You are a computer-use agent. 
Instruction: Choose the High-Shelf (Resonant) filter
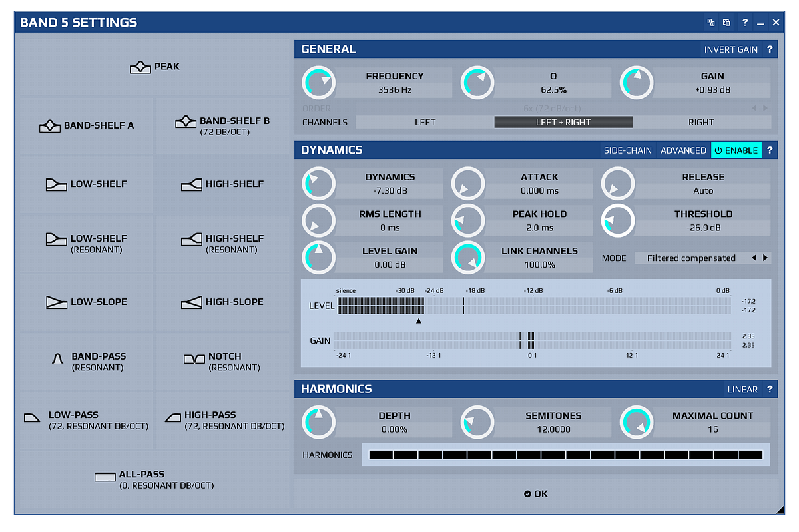pos(223,244)
